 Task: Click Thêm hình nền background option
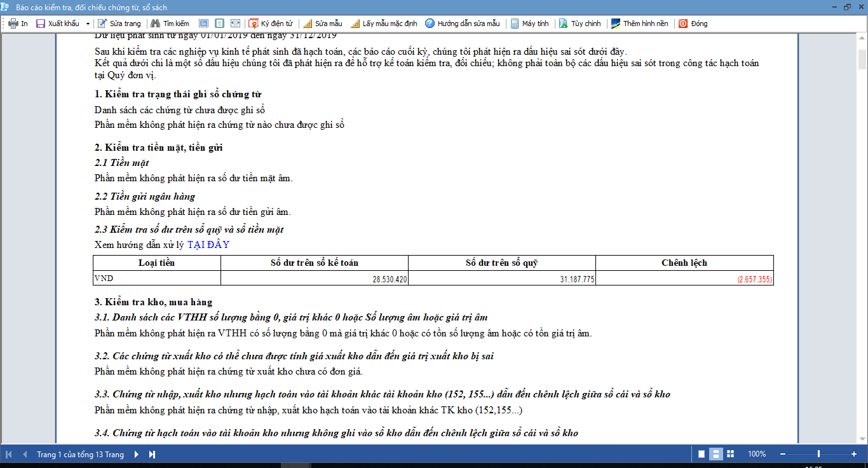pos(639,24)
